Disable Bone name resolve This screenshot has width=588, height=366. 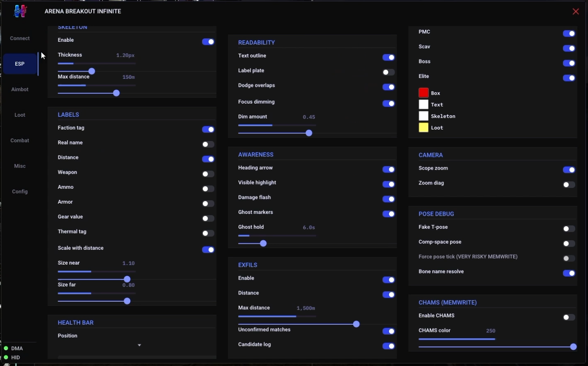(569, 273)
